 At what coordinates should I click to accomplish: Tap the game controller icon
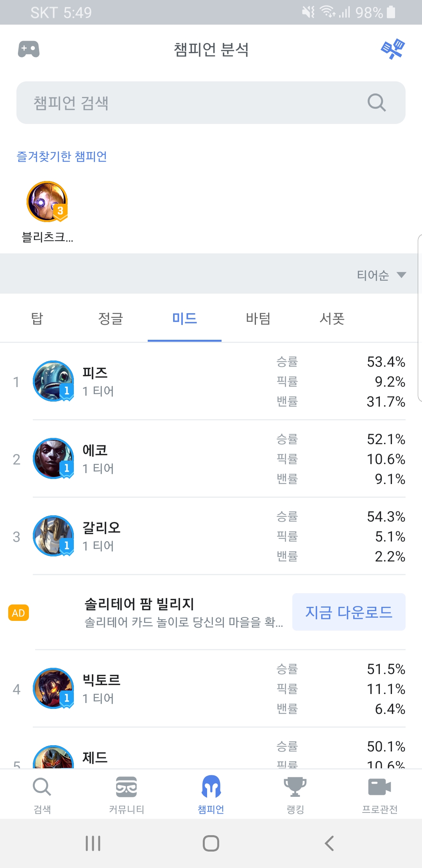point(29,49)
